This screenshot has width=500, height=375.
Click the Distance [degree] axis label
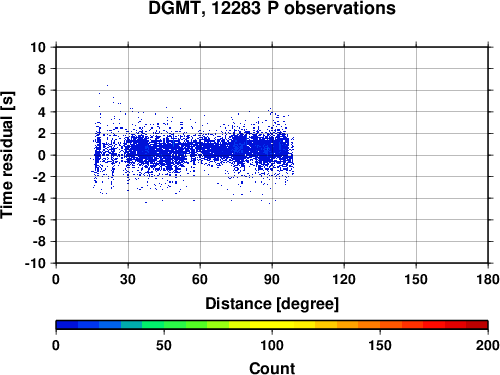tap(272, 304)
